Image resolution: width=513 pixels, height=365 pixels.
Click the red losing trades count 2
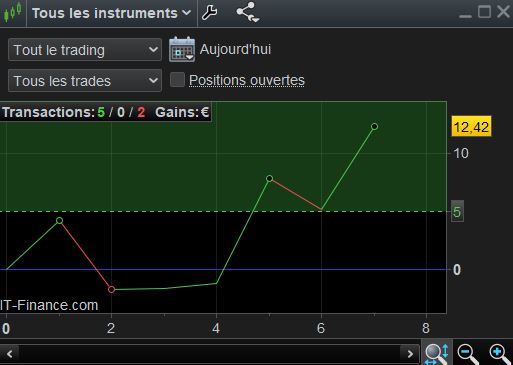pos(141,112)
